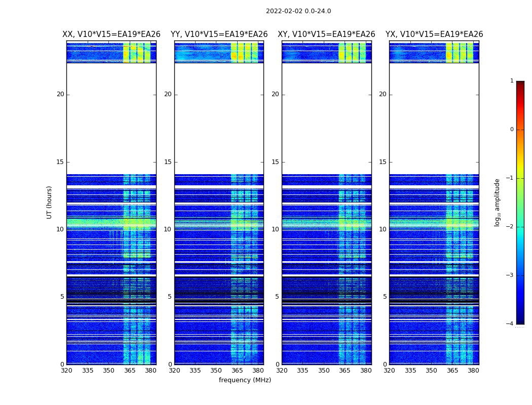Click the log10 amplitude colorbar label

click(497, 202)
